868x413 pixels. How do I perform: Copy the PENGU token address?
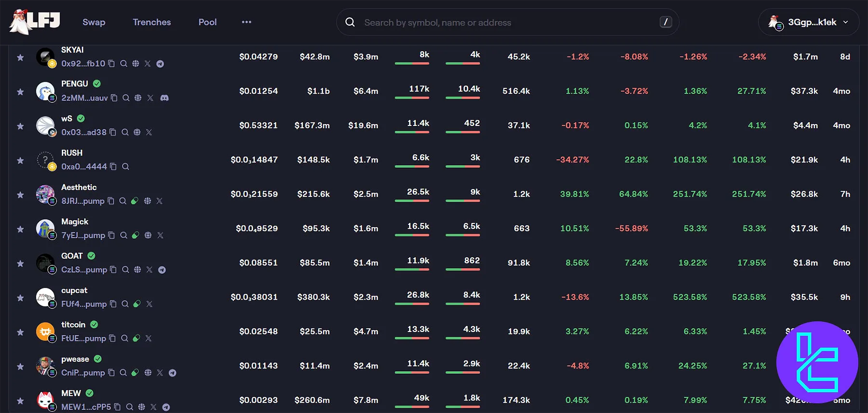coord(114,98)
